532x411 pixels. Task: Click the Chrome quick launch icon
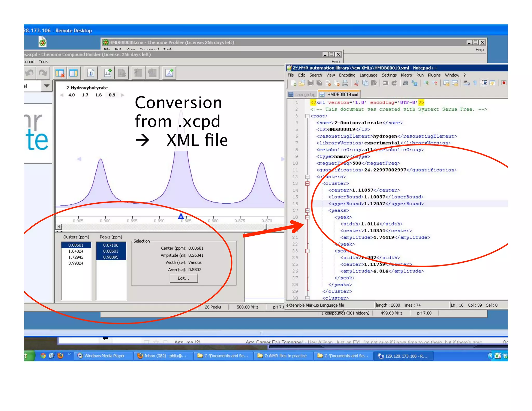pos(43,356)
